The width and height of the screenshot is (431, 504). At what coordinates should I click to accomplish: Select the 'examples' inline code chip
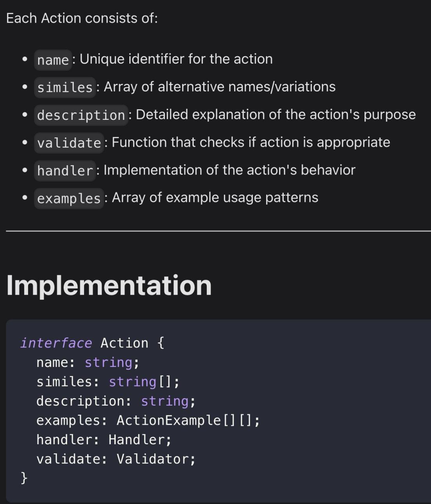(69, 198)
